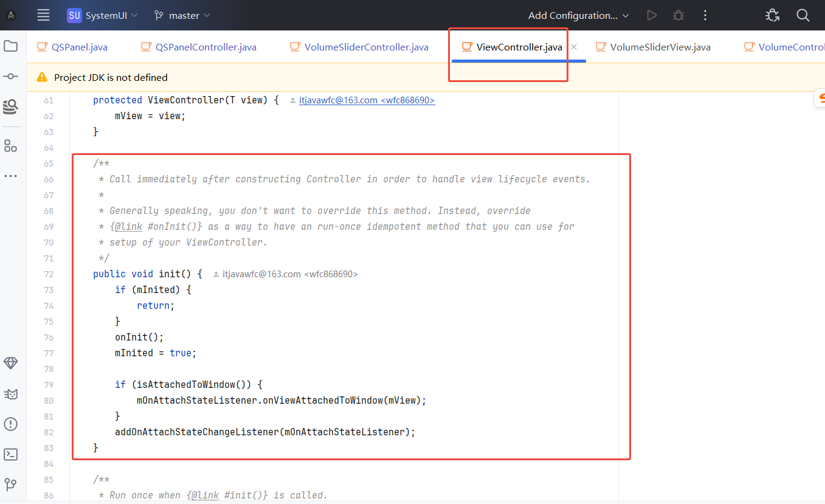The height and width of the screenshot is (504, 825).
Task: Click the SU project badge icon
Action: click(x=74, y=15)
